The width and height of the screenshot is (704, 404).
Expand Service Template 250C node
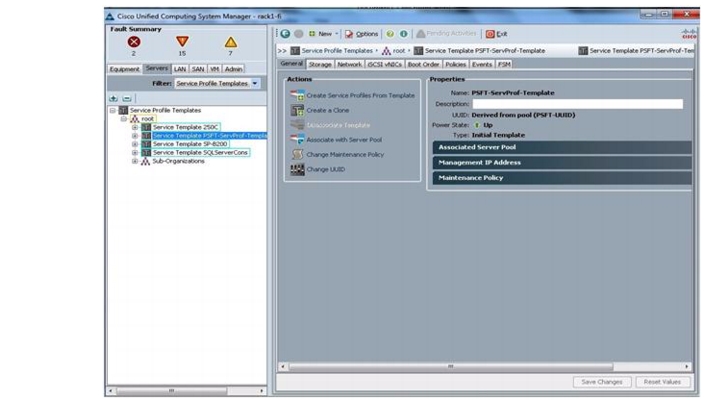pos(135,127)
